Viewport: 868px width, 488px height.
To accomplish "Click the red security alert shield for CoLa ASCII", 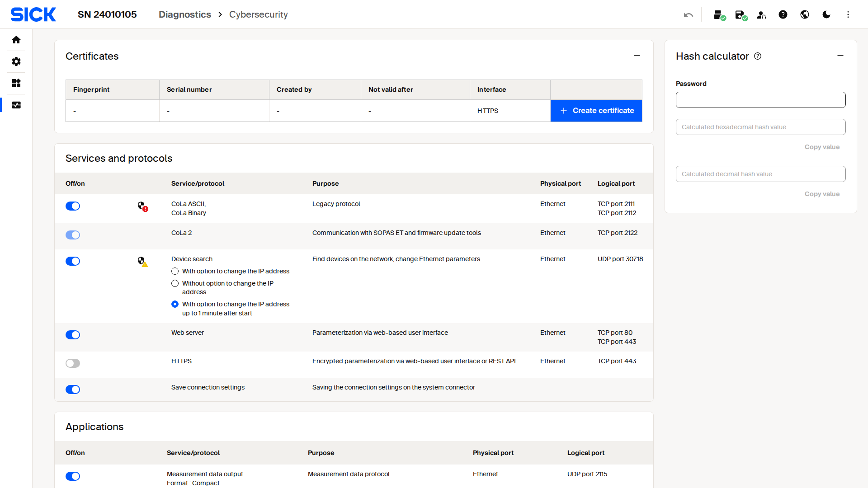I will 143,206.
